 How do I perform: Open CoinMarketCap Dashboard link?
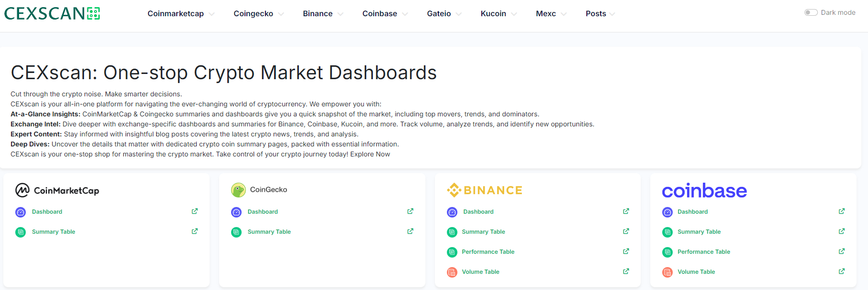(x=47, y=212)
